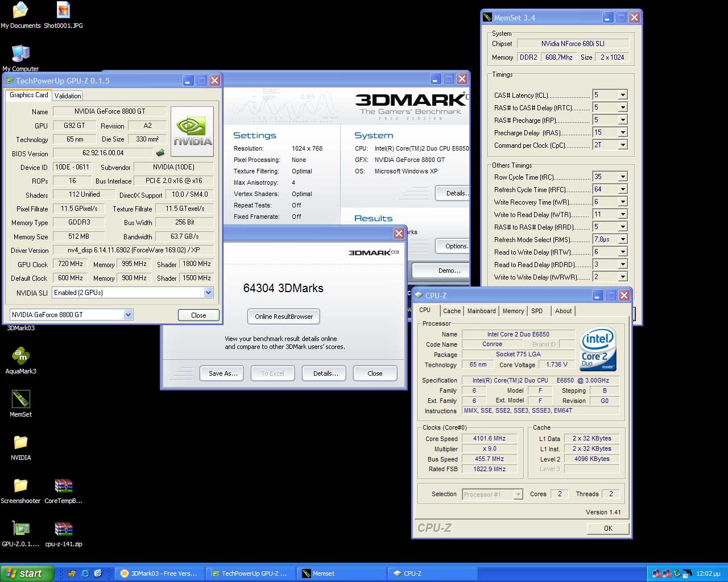This screenshot has height=582, width=728.
Task: Switch to the 3DMark03 taskbar button
Action: click(x=160, y=573)
